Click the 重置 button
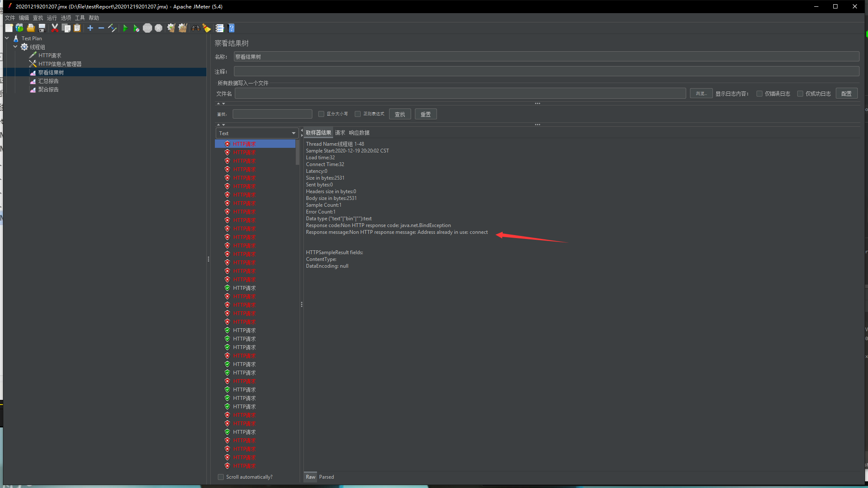 426,114
